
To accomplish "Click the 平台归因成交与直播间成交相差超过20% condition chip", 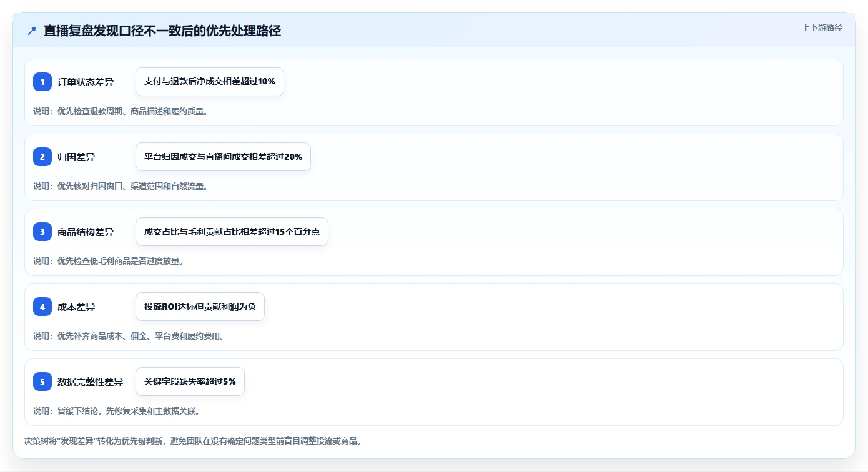I will (223, 157).
